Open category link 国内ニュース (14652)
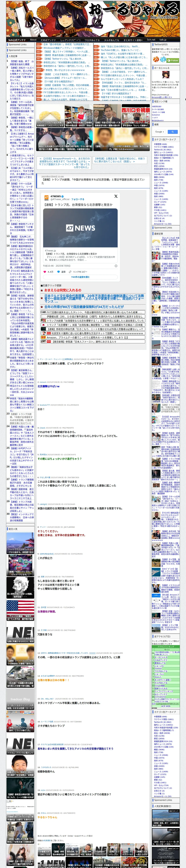186x868 pixels. [163, 152]
